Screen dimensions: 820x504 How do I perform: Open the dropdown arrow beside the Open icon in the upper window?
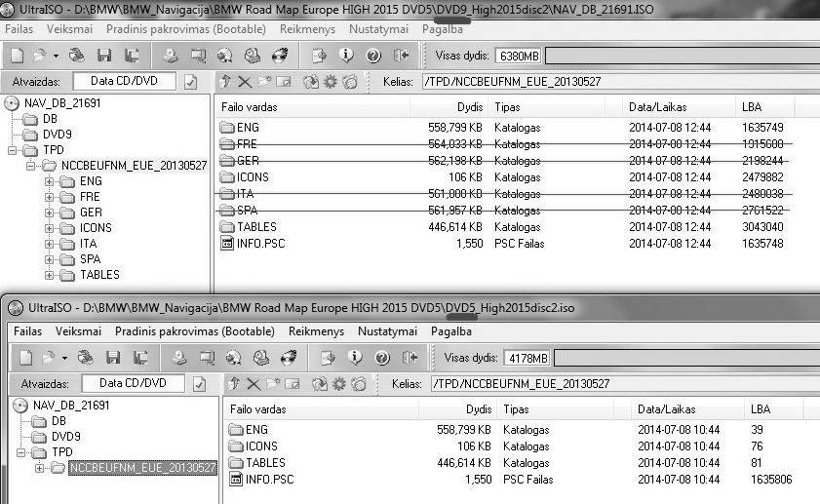[56, 56]
